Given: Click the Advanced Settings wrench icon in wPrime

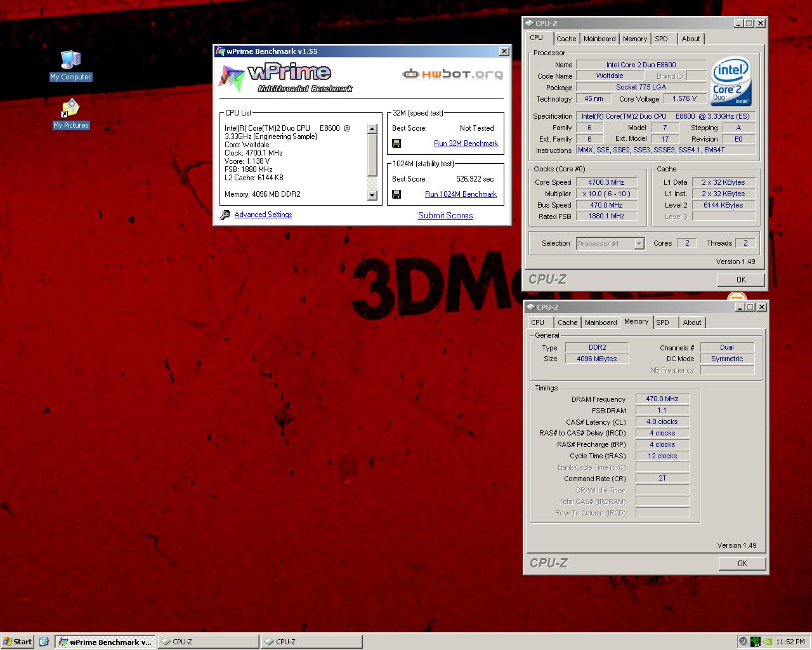Looking at the screenshot, I should point(225,215).
